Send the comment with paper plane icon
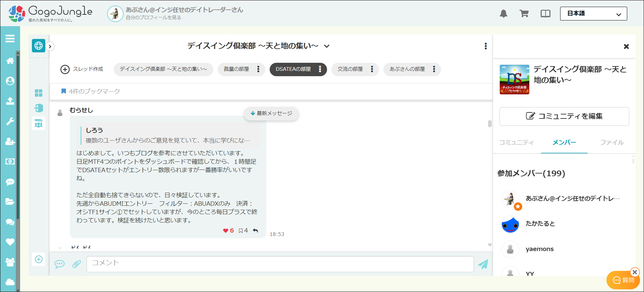 coord(483,264)
